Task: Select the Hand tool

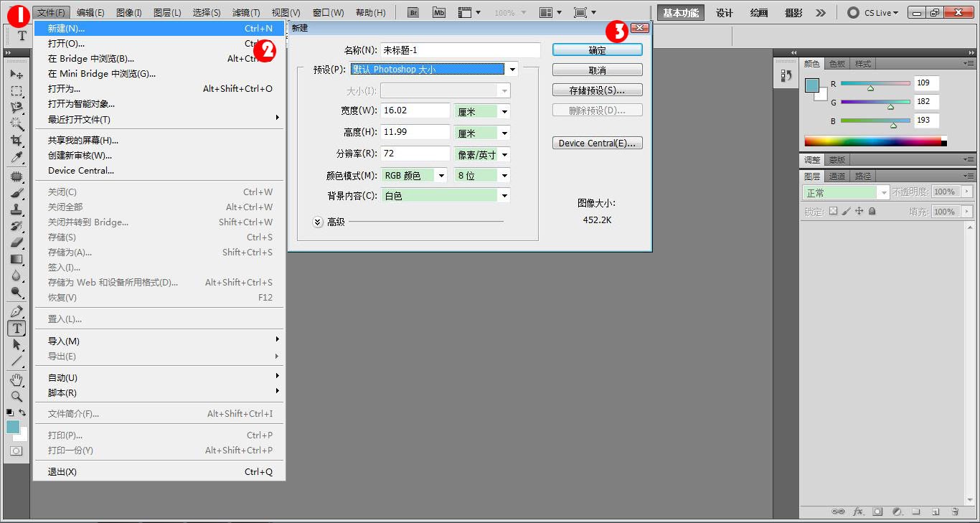Action: click(17, 380)
